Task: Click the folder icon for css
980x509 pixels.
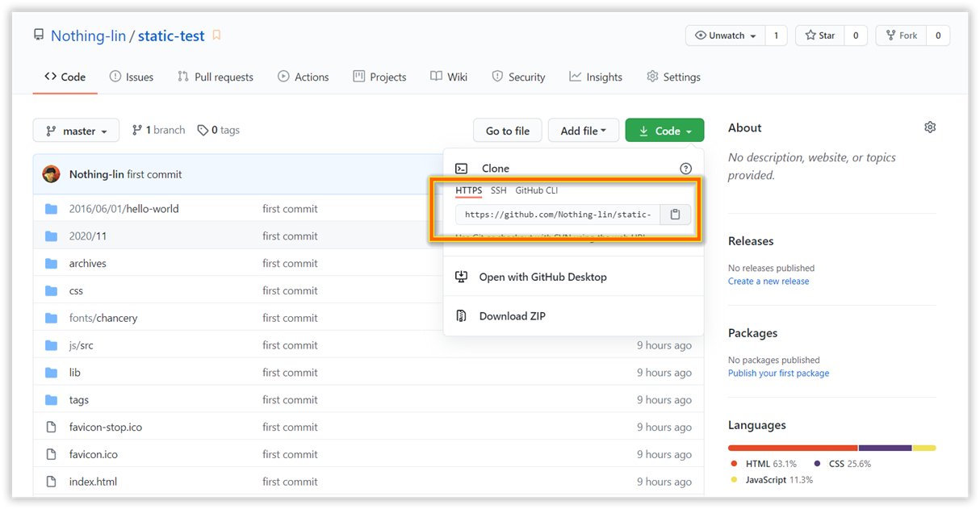Action: pyautogui.click(x=52, y=291)
